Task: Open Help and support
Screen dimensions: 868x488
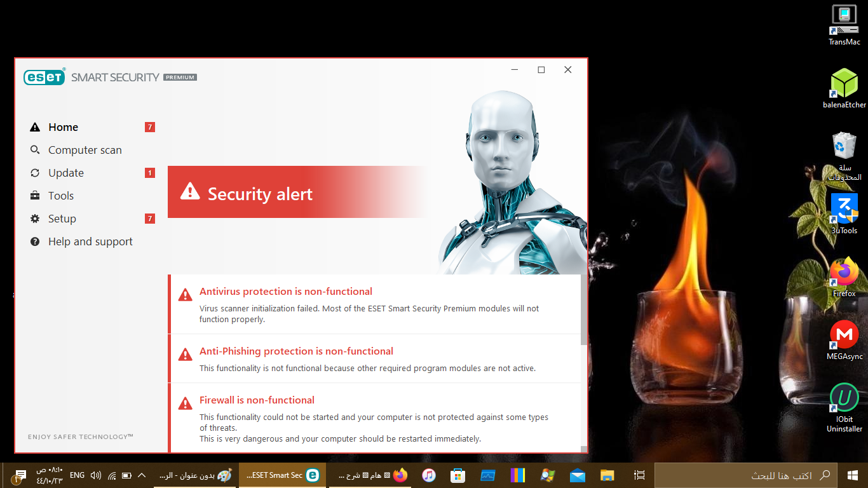Action: pos(90,241)
